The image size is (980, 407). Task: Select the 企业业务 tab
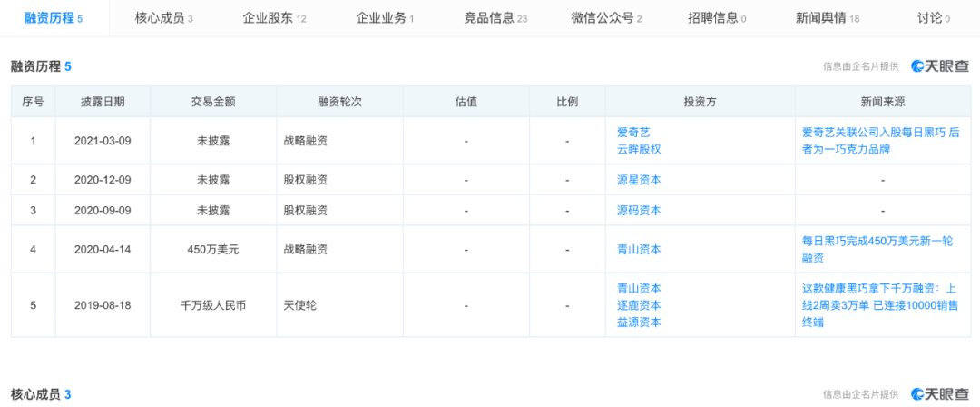385,18
